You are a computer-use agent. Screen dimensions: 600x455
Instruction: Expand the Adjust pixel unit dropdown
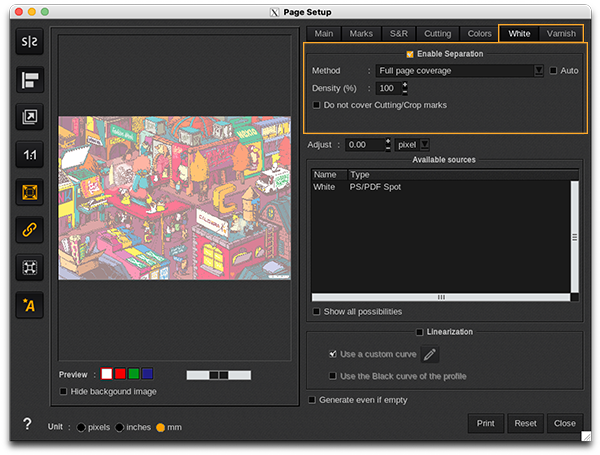coord(423,144)
